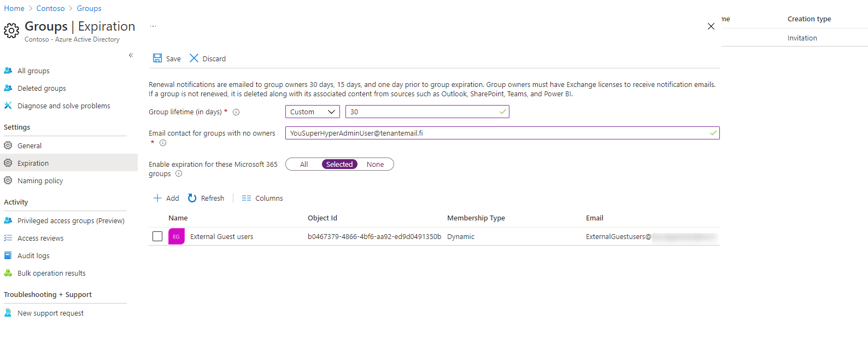Close the Expiration pane
The width and height of the screenshot is (868, 361).
(x=711, y=26)
